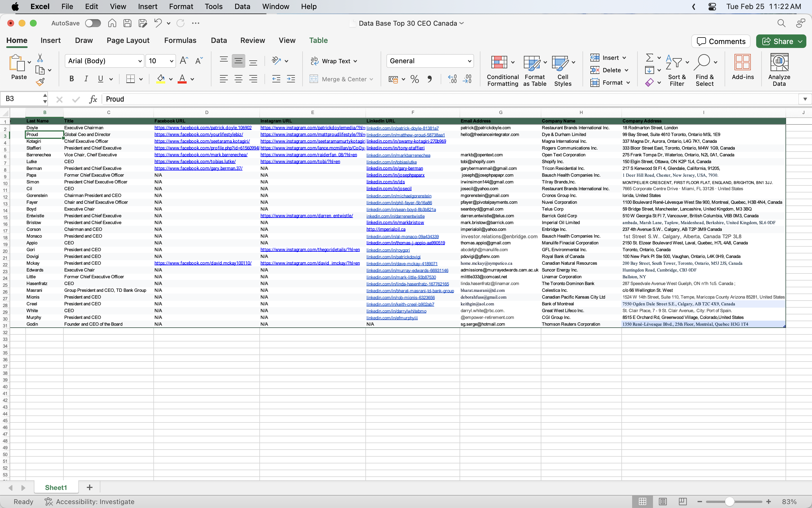This screenshot has height=508, width=812.
Task: Open the Add-ins button
Action: click(743, 67)
